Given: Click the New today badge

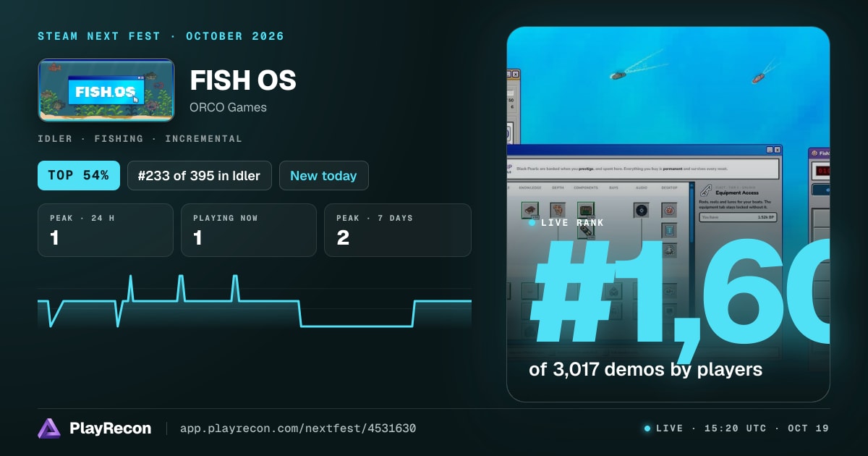Looking at the screenshot, I should click(x=323, y=175).
